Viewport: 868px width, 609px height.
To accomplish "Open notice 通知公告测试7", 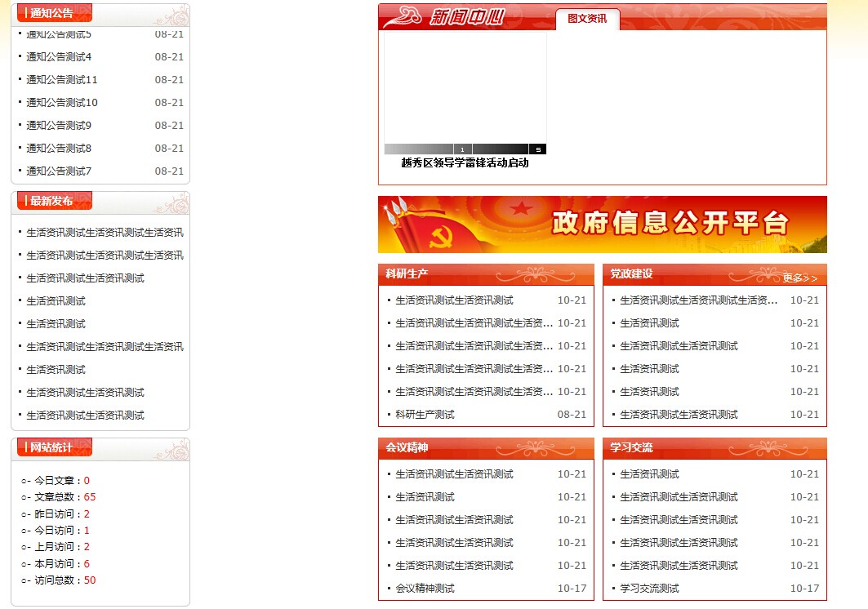I will [59, 171].
